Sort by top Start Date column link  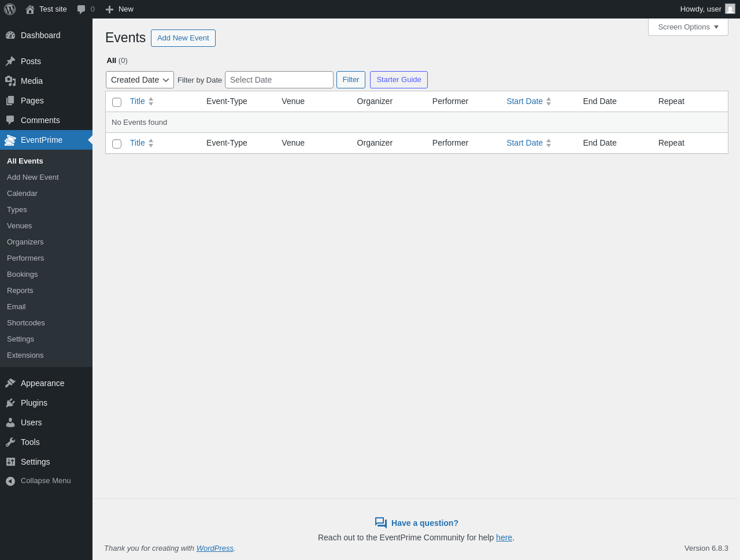524,101
